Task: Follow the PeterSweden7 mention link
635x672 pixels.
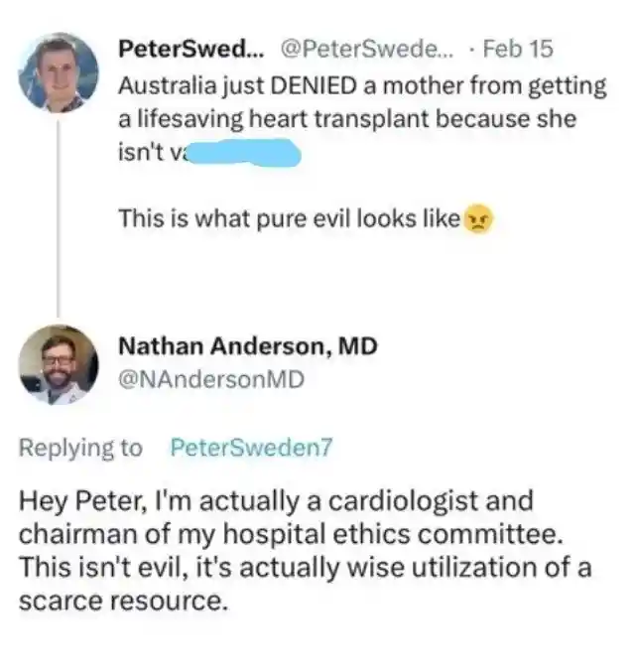Action: (251, 448)
